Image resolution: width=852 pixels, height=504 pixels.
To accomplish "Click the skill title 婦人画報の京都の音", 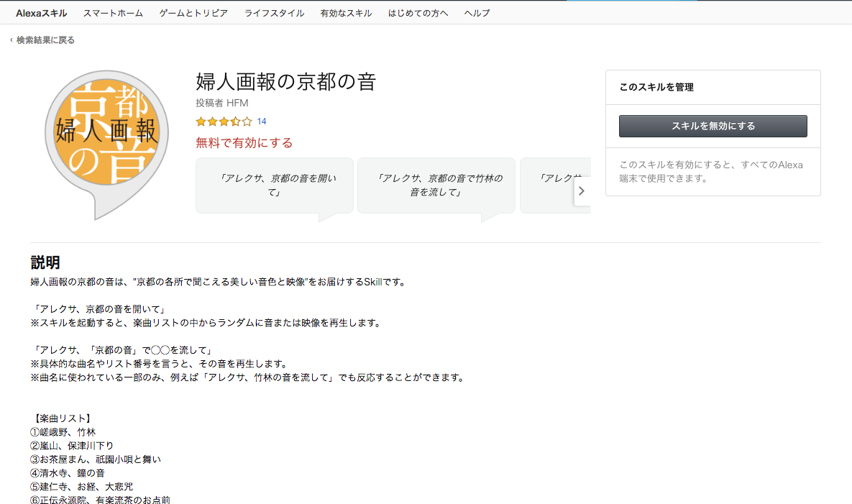I will tap(286, 81).
